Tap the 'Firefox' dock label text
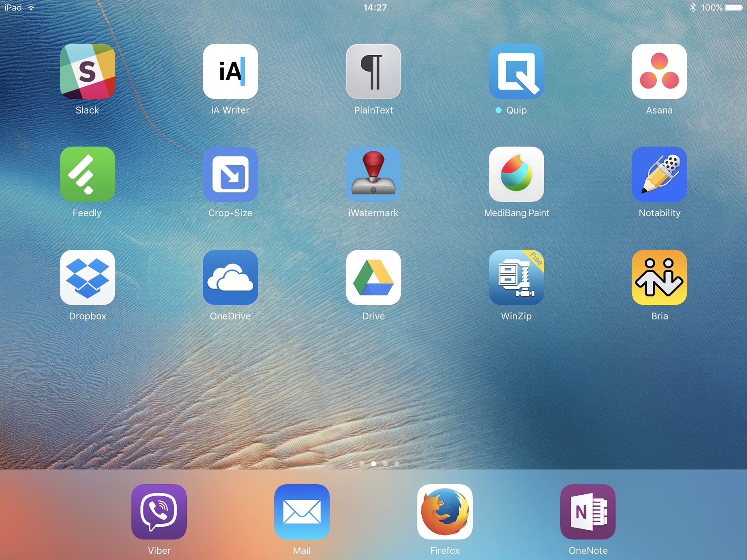 coord(445,551)
